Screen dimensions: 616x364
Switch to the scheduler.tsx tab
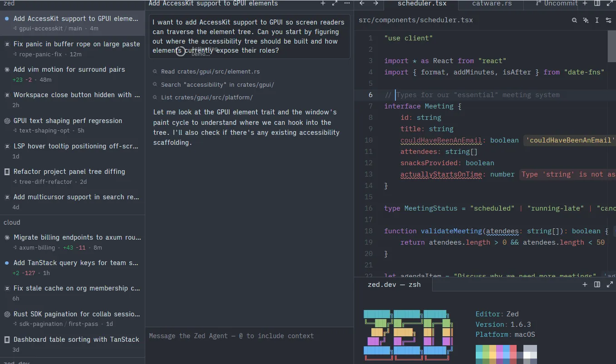422,4
